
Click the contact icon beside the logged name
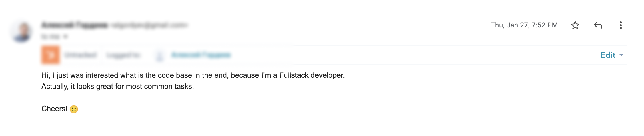[x=160, y=55]
